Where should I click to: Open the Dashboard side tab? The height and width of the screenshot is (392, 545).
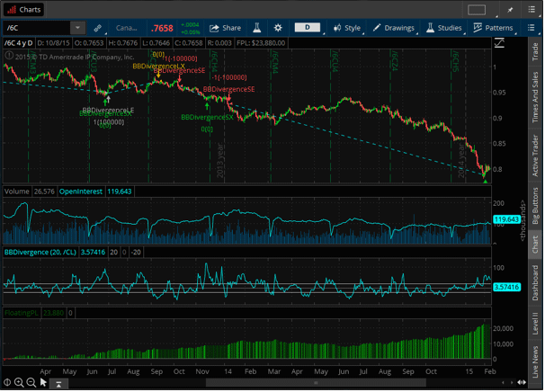[536, 282]
